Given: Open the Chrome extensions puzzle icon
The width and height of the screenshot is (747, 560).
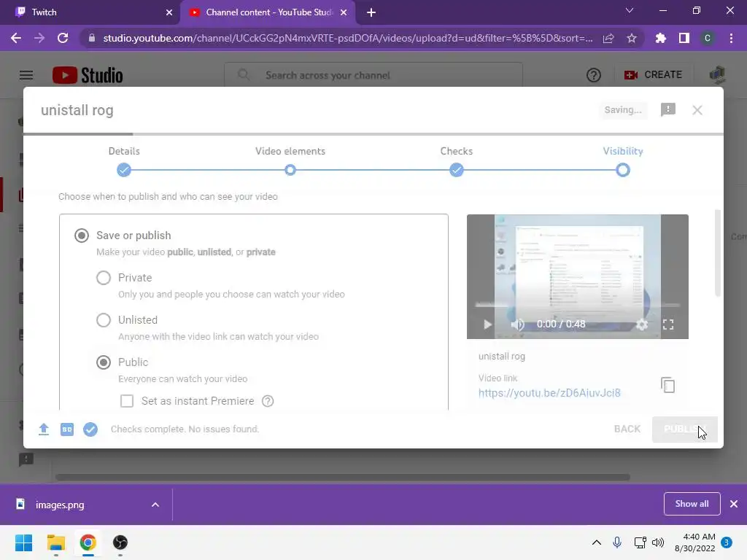Looking at the screenshot, I should 661,38.
